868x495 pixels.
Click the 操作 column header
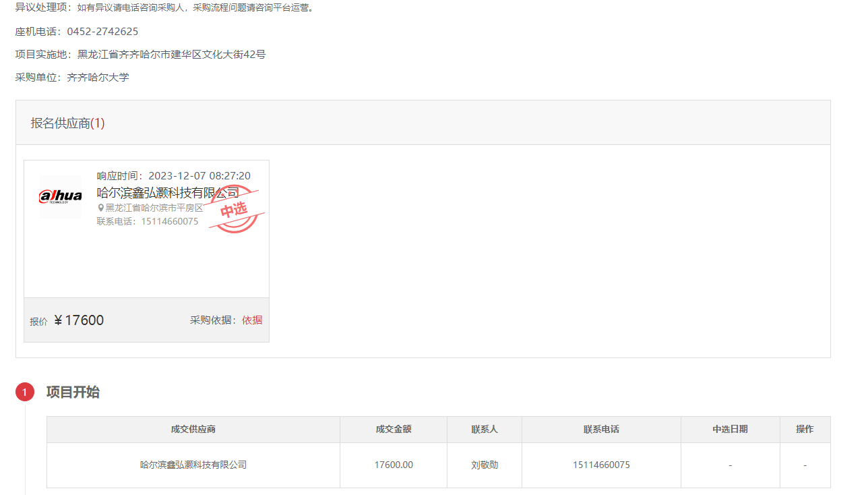pos(805,430)
